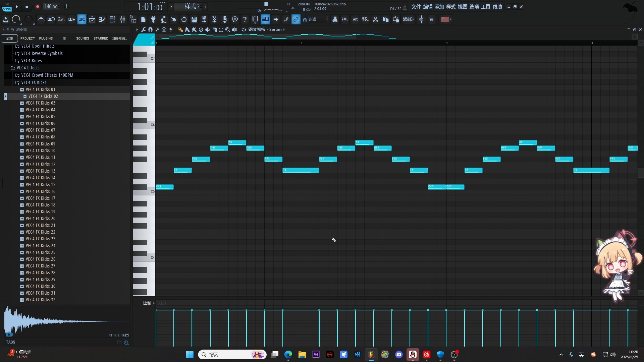The width and height of the screenshot is (644, 362).
Task: Click the Save project floppy icon
Action: pos(194,19)
